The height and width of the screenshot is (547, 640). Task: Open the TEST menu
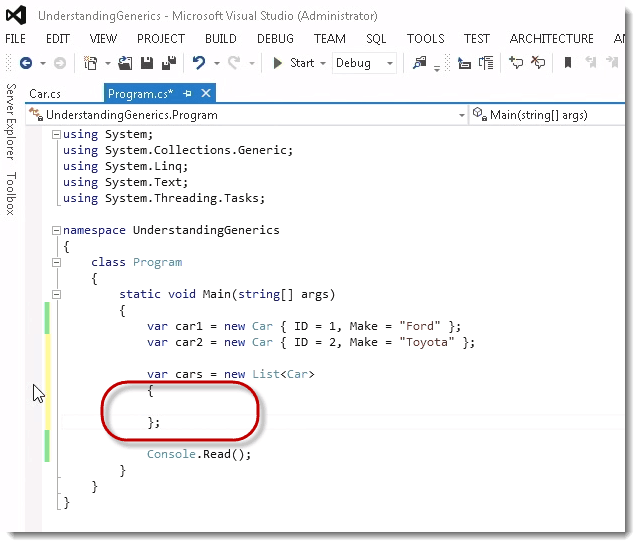click(x=477, y=39)
